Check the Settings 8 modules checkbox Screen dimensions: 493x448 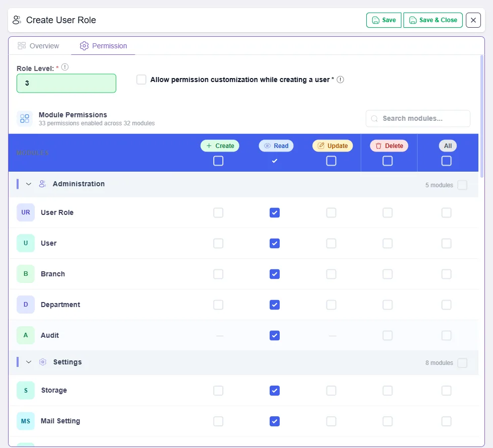point(462,363)
